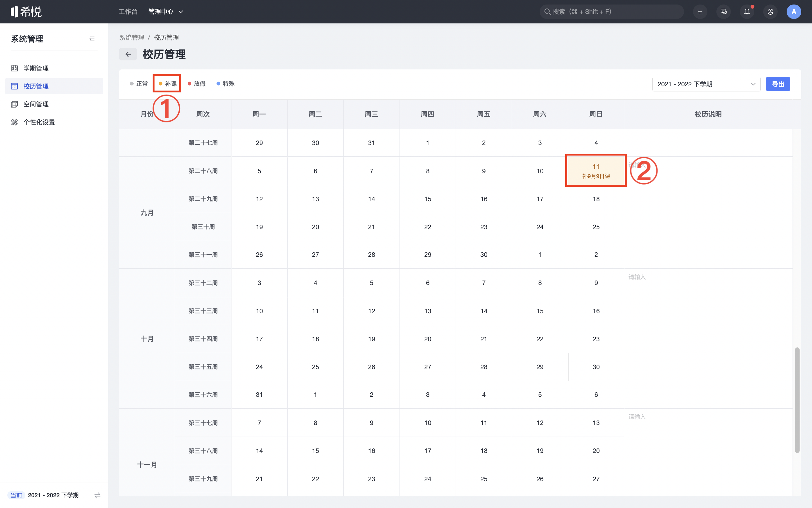Select the outlined date 30 in 第三十五周
The image size is (812, 508).
pyautogui.click(x=596, y=367)
